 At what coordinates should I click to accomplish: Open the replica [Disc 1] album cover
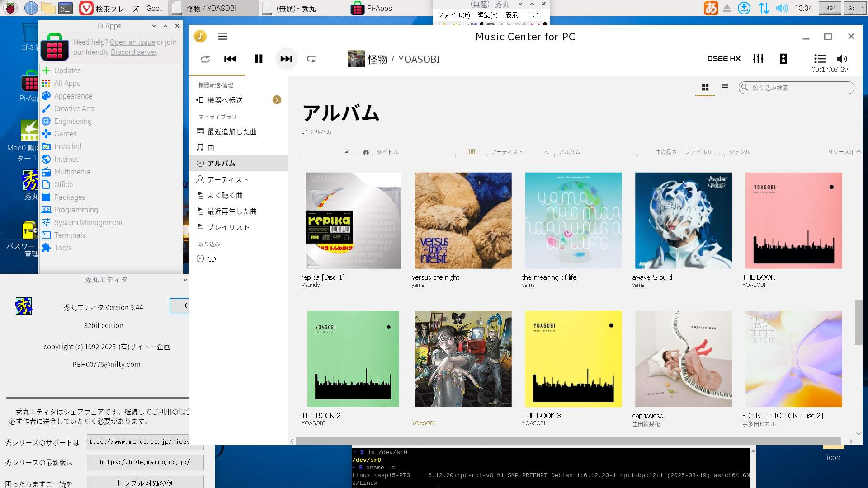[353, 221]
